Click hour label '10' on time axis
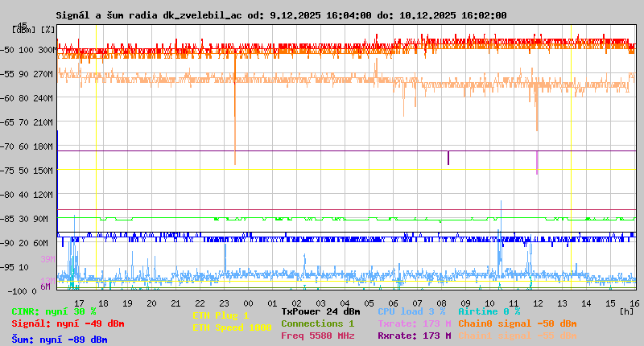 pyautogui.click(x=490, y=303)
